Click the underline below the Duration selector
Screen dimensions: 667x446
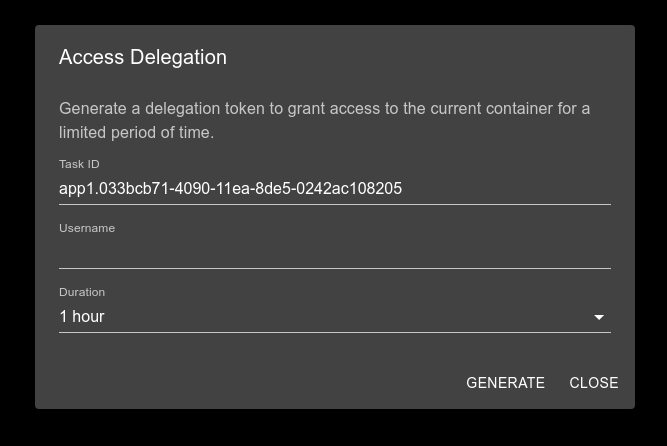point(335,332)
